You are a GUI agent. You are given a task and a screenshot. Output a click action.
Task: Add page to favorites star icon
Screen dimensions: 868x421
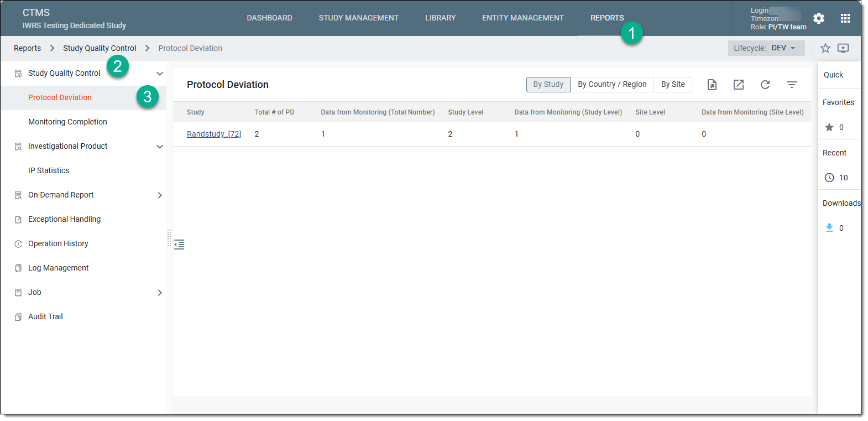[825, 48]
